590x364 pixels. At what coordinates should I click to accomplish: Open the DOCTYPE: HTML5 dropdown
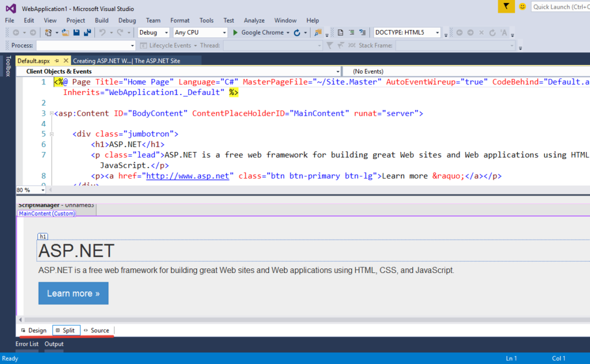tap(406, 32)
